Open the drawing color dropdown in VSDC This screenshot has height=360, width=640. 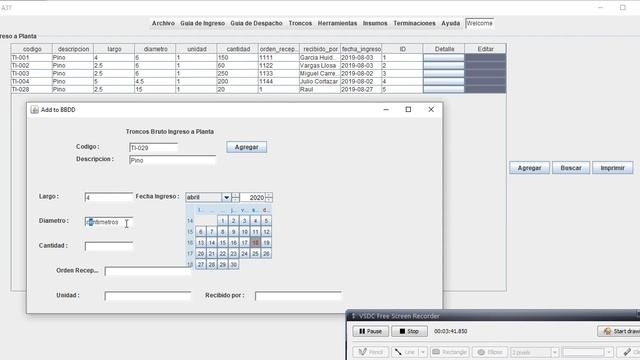[609, 352]
